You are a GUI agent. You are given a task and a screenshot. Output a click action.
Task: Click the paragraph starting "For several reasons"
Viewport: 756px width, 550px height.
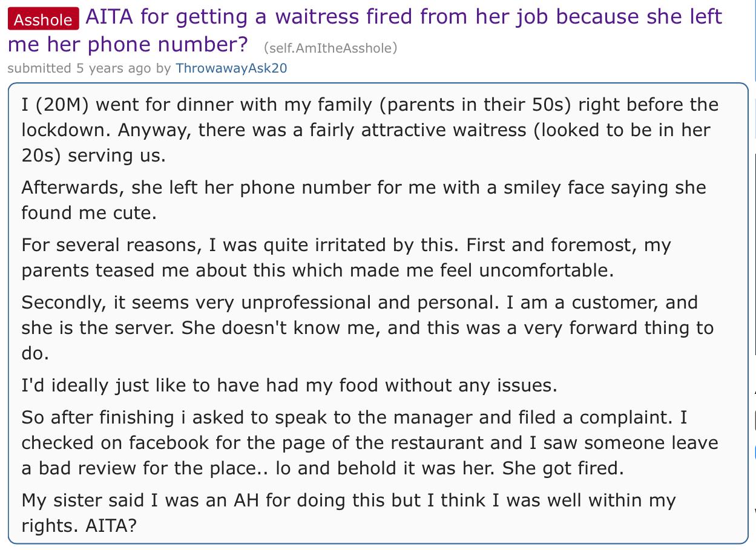point(346,257)
